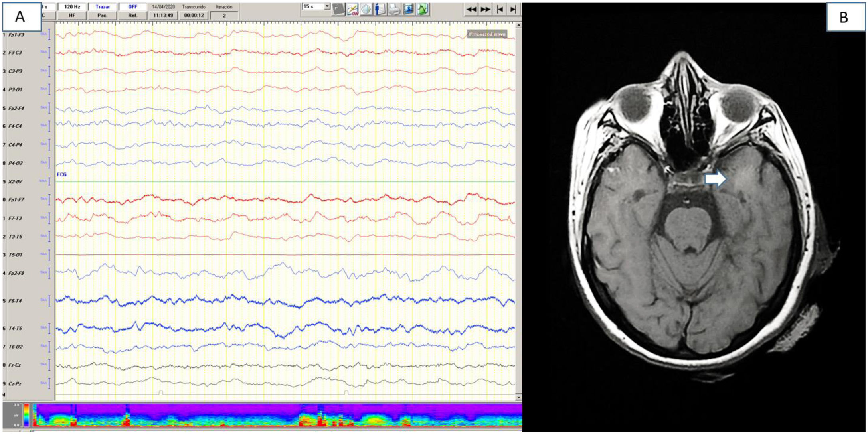
Task: Click the spectrogram trend bar at bottom
Action: 277,415
